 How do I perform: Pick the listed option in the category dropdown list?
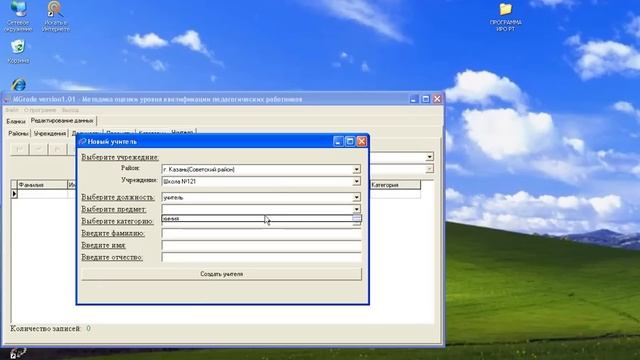coord(257,219)
